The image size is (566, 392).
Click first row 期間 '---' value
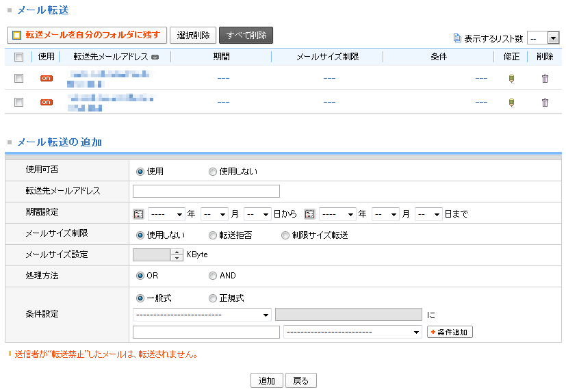(x=223, y=78)
